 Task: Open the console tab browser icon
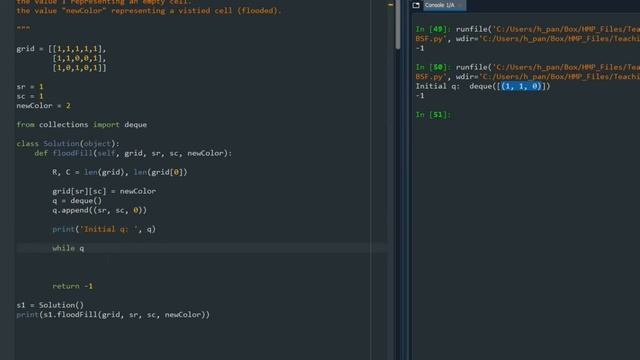tap(416, 5)
